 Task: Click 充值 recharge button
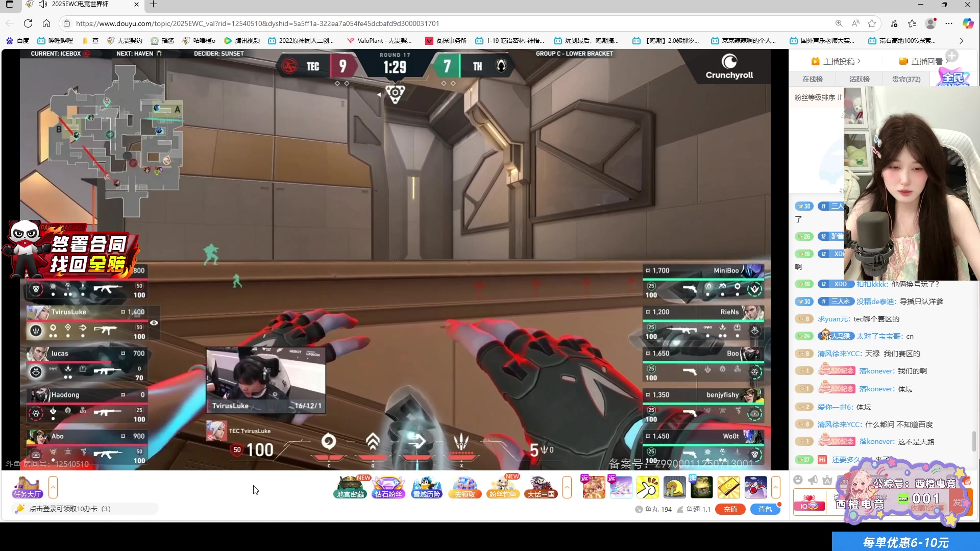click(x=730, y=509)
